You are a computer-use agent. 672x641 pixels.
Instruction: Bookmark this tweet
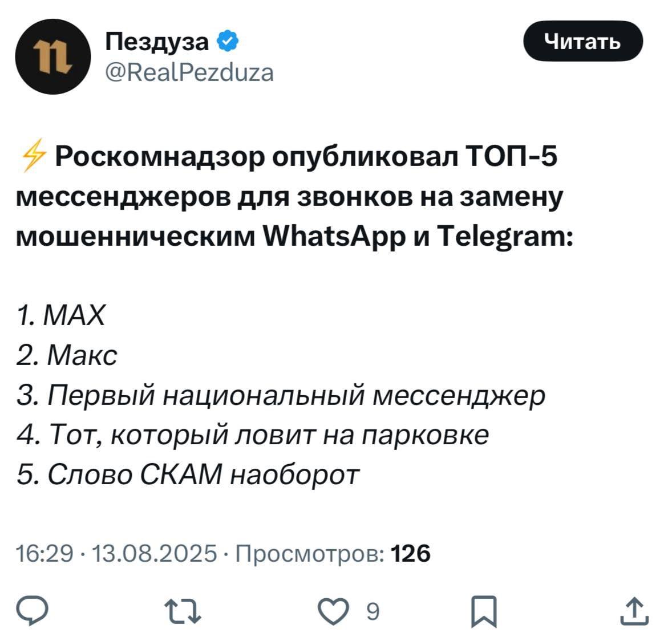click(x=484, y=612)
